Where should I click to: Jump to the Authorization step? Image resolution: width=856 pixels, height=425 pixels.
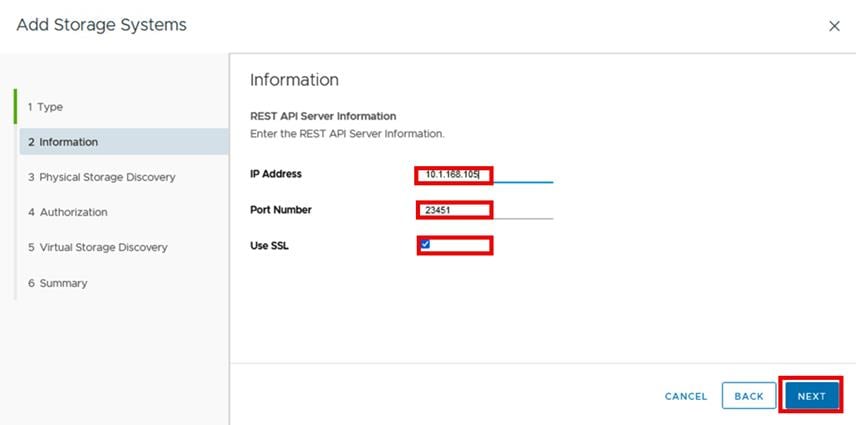(67, 212)
